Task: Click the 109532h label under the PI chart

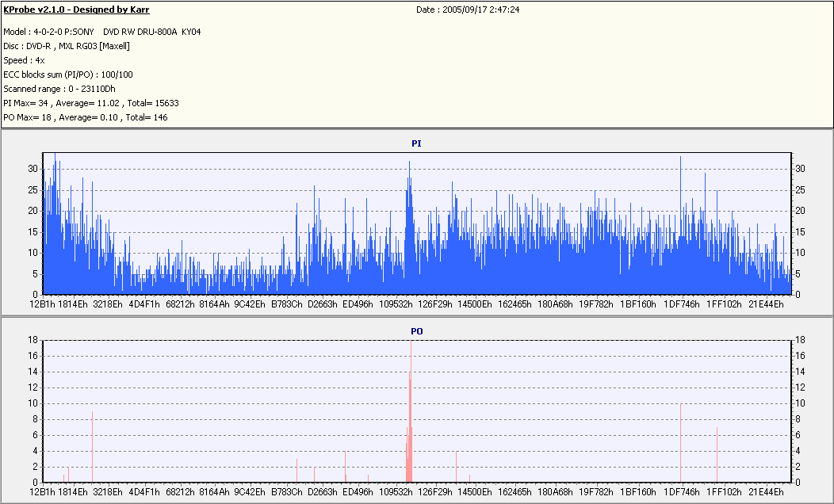Action: pyautogui.click(x=396, y=304)
